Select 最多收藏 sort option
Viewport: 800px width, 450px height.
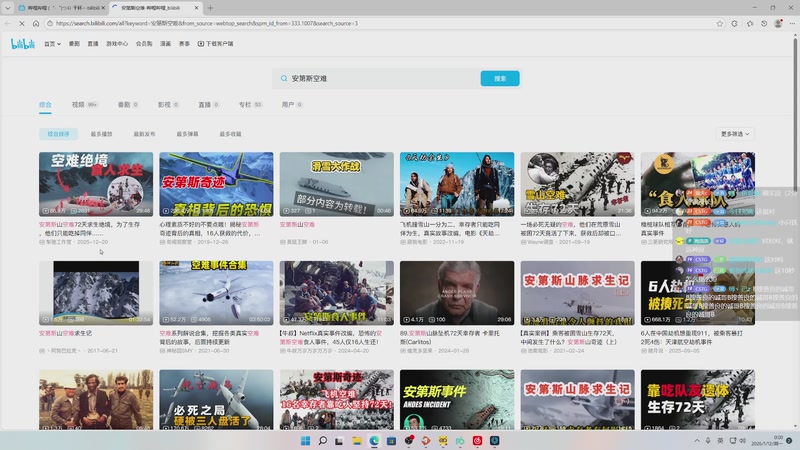[230, 134]
